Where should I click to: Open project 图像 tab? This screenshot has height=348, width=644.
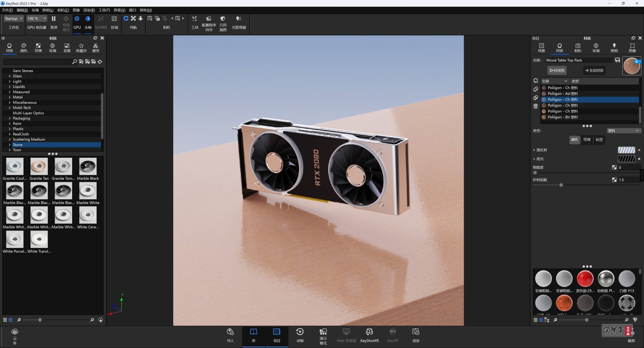tap(632, 48)
